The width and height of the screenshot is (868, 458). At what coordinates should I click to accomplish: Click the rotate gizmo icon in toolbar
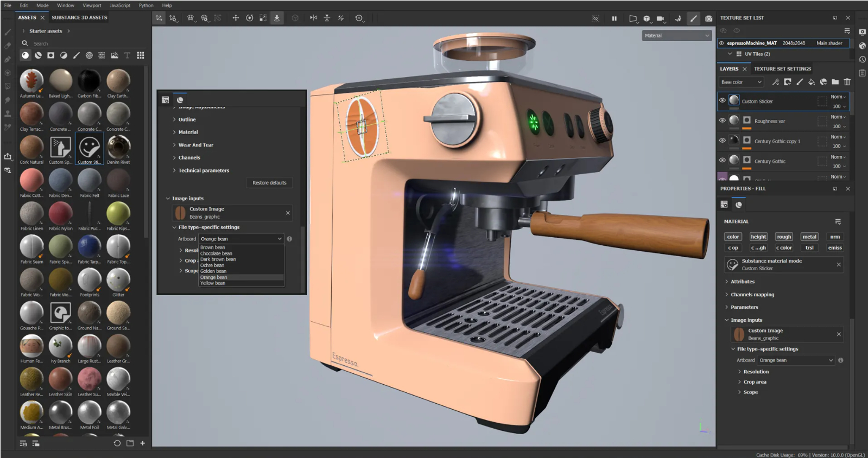(x=250, y=18)
